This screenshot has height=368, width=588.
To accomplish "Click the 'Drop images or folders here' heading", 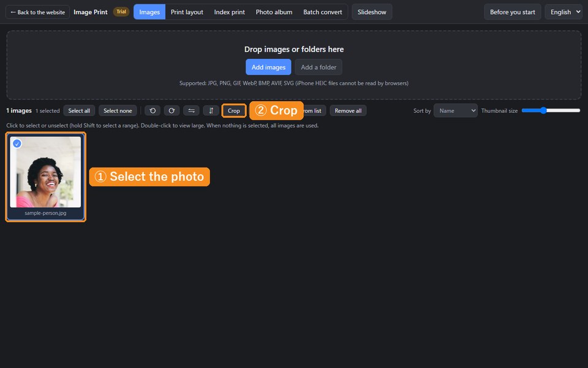I will [294, 49].
